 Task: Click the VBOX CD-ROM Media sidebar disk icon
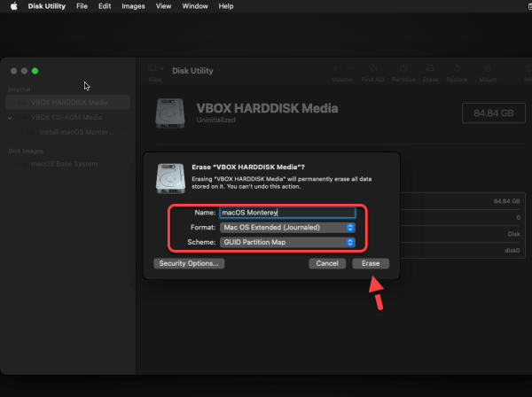pos(22,117)
